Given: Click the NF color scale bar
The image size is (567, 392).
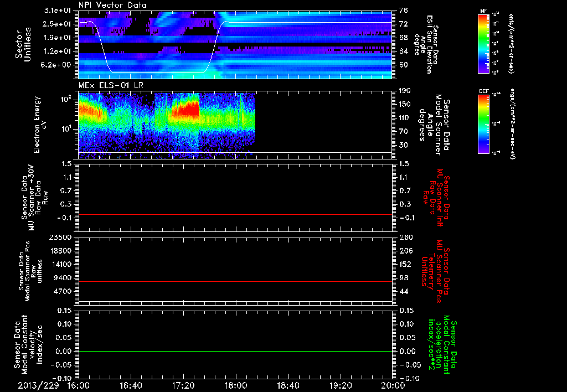Looking at the screenshot, I should tap(484, 44).
